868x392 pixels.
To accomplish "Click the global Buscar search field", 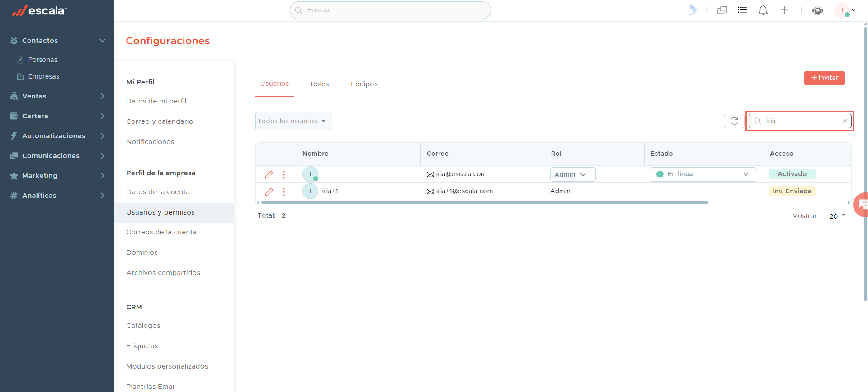I will 390,10.
